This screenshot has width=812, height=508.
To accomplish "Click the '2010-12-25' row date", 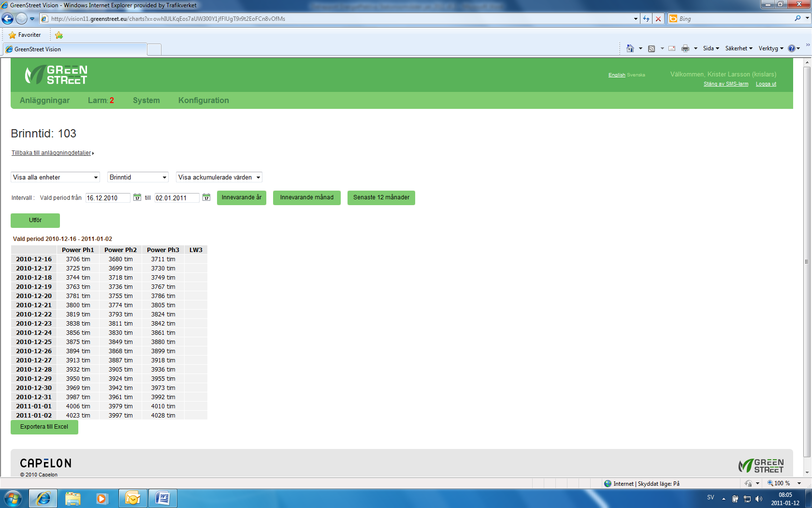I will tap(34, 342).
